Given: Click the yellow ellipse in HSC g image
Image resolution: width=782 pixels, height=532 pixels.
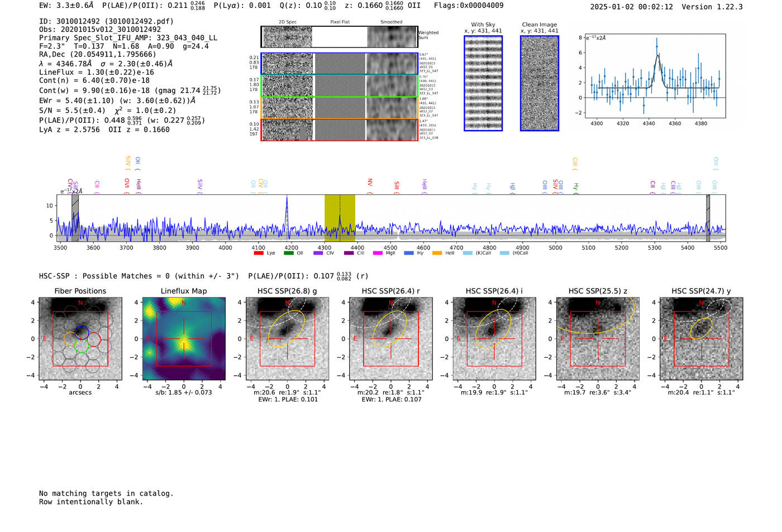Looking at the screenshot, I should pyautogui.click(x=287, y=328).
